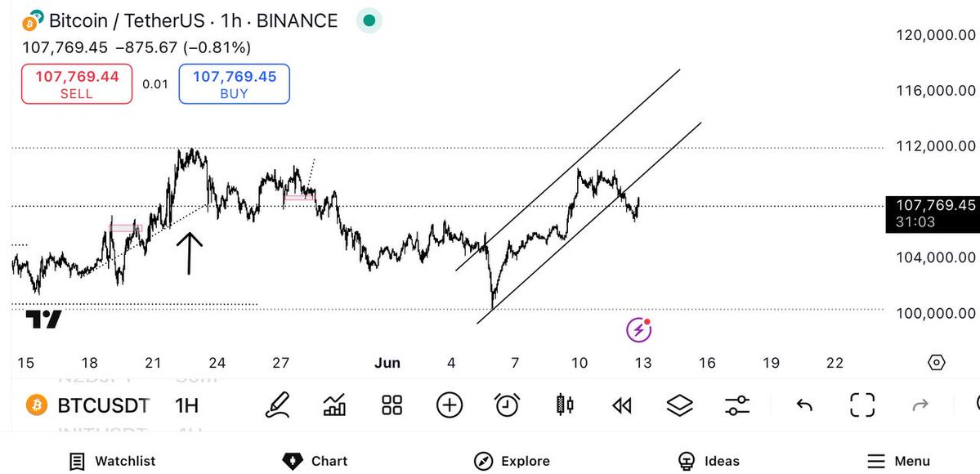
Task: Toggle fullscreen mode icon
Action: pyautogui.click(x=862, y=405)
